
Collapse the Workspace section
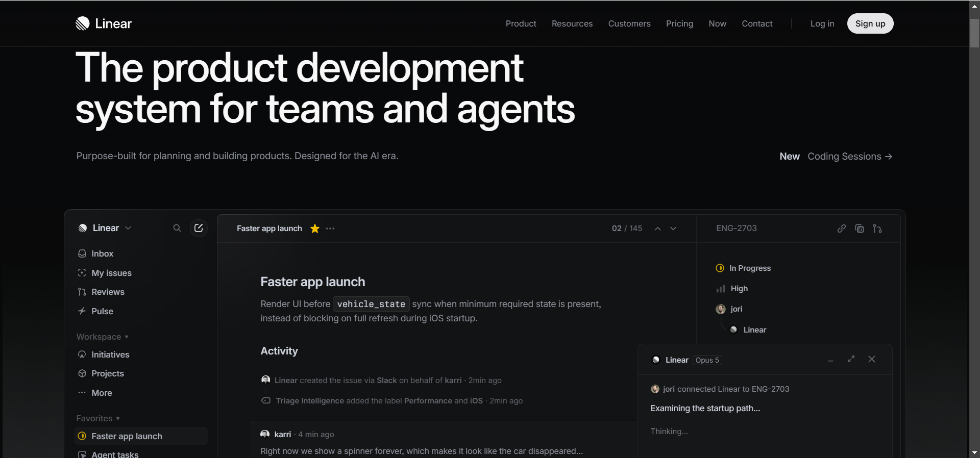pyautogui.click(x=103, y=337)
